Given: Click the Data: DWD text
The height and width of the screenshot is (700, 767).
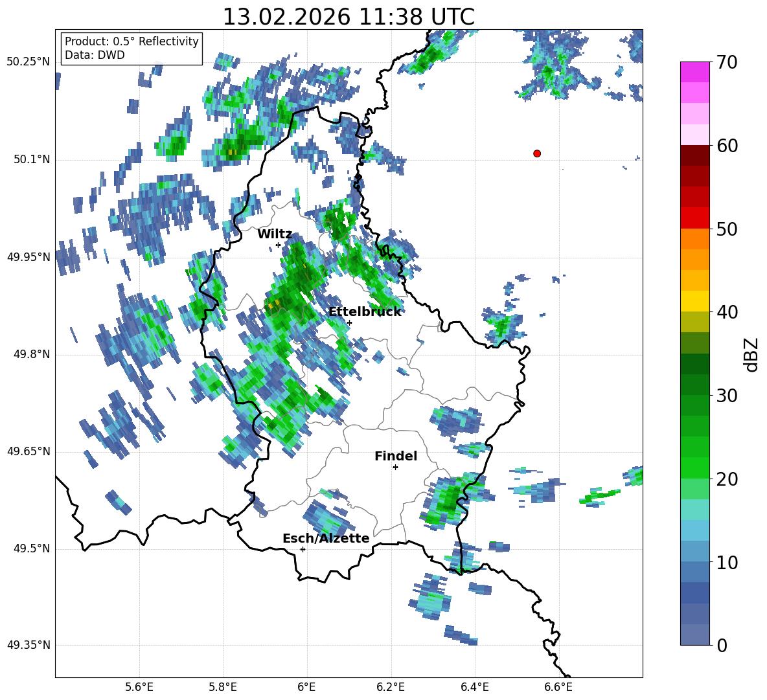Looking at the screenshot, I should click(x=95, y=55).
